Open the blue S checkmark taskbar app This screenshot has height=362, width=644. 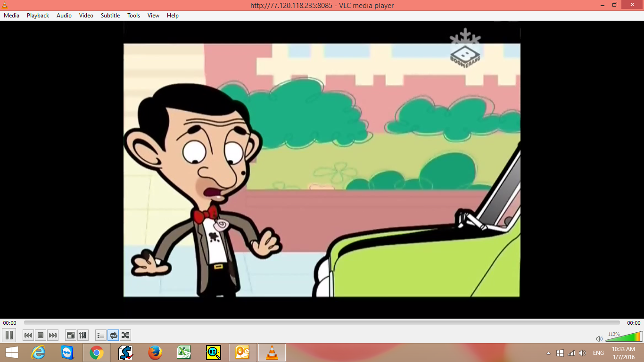coord(125,353)
